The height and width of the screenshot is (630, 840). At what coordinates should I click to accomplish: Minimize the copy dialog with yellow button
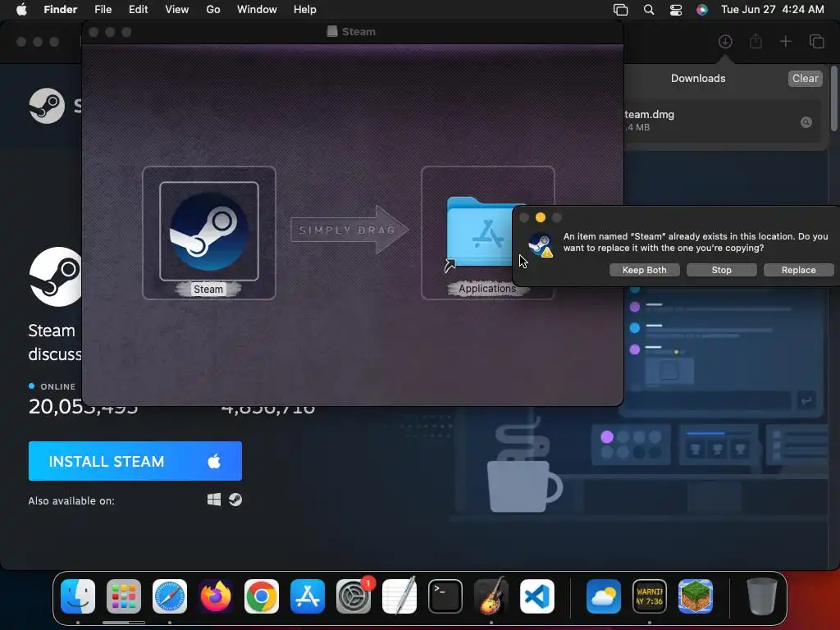click(x=541, y=217)
